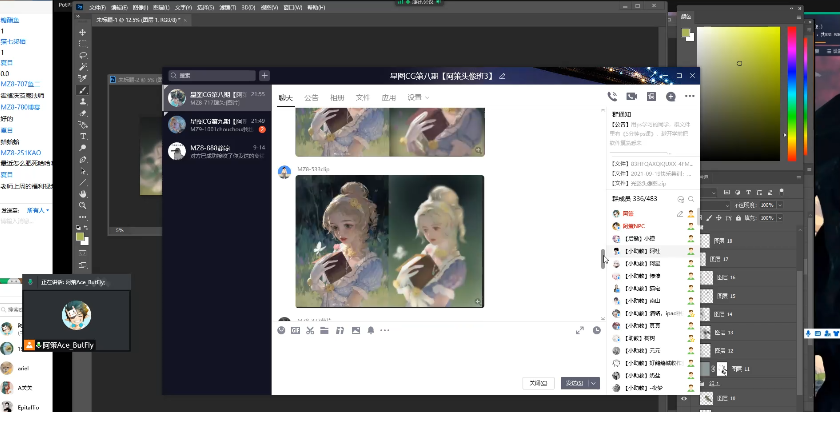This screenshot has width=840, height=435.
Task: Search group members with magnifier icon
Action: coord(691,199)
